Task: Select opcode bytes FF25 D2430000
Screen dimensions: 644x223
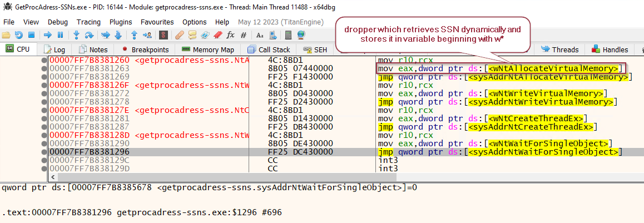Action: click(x=300, y=102)
